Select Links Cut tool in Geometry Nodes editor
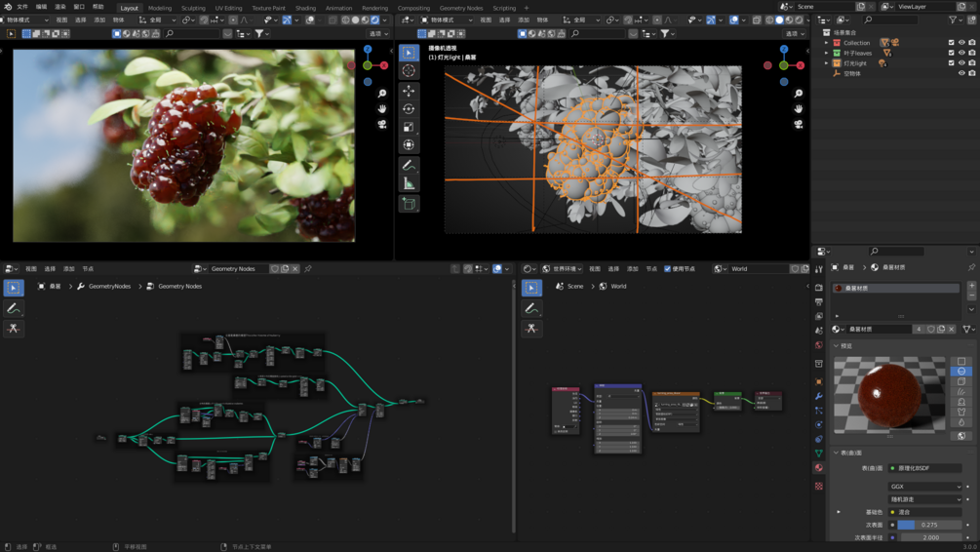Viewport: 980px width, 552px height. (13, 329)
